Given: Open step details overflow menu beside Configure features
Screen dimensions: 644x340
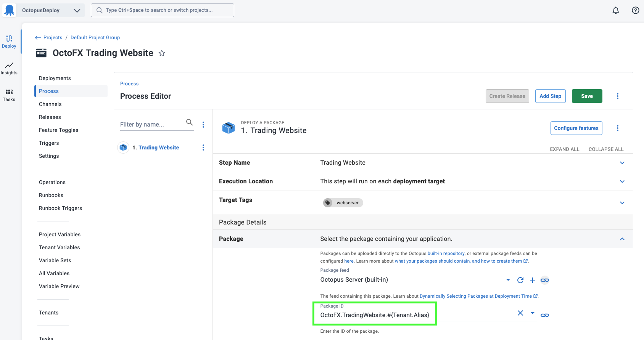Looking at the screenshot, I should (618, 128).
